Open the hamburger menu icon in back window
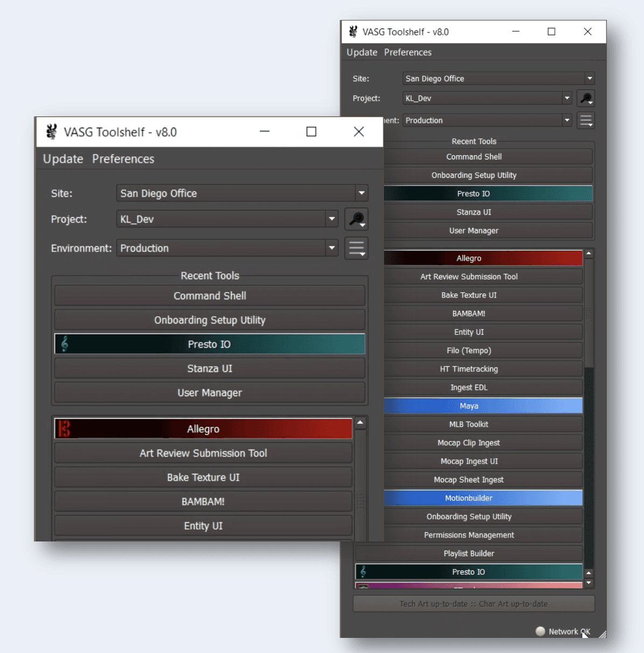Viewport: 644px width, 653px height. point(586,120)
